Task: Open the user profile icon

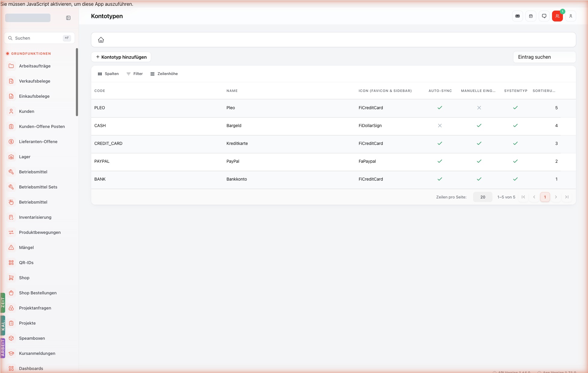Action: click(x=571, y=16)
